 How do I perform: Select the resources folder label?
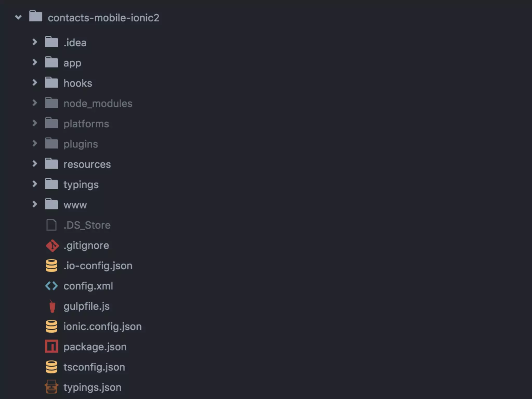pos(87,164)
